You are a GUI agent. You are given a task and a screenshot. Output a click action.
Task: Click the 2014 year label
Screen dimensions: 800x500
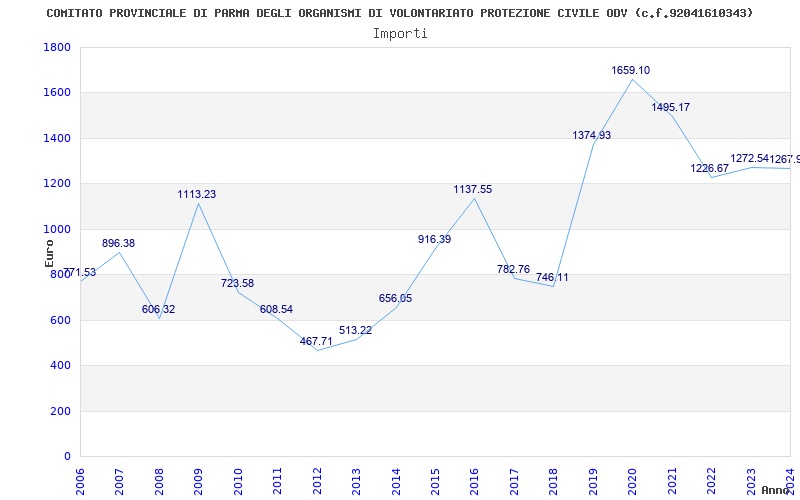[395, 481]
